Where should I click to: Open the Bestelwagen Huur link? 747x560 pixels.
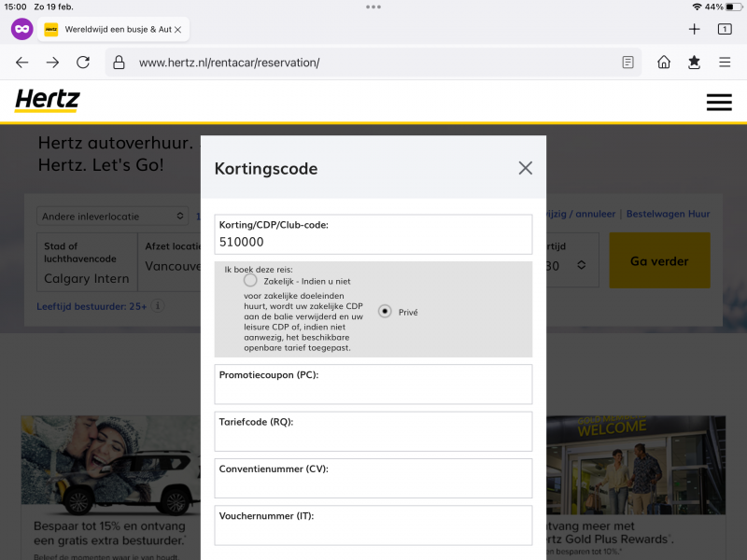pyautogui.click(x=668, y=214)
